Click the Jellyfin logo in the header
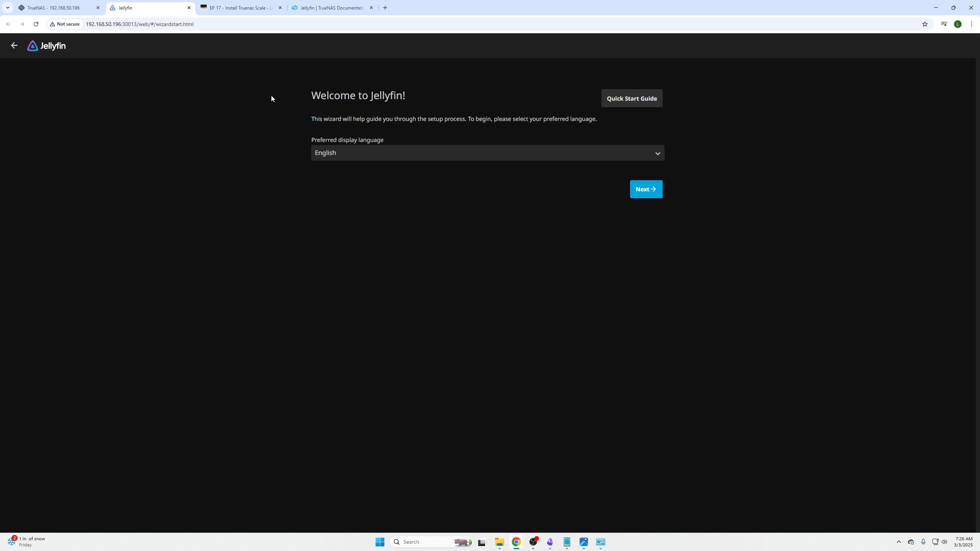 click(x=46, y=46)
